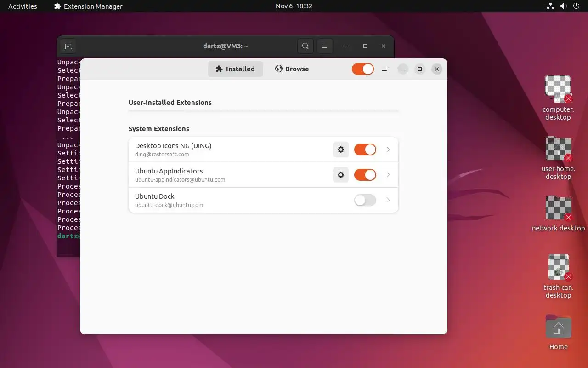
Task: Open computer.desktop icon on desktop
Action: tap(558, 98)
